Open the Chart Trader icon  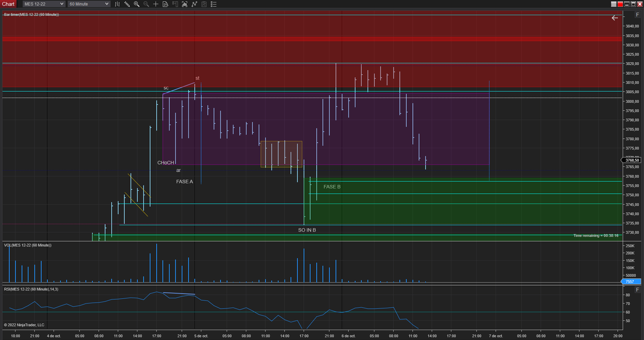(175, 4)
